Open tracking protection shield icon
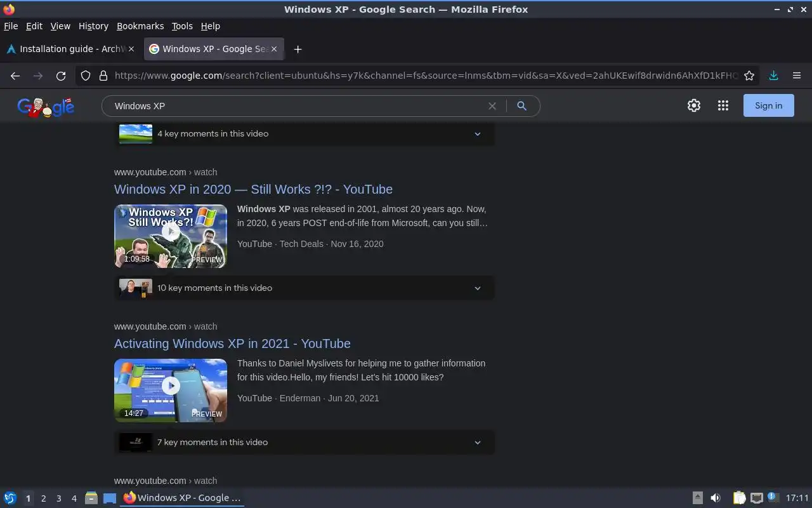The image size is (812, 508). click(86, 76)
